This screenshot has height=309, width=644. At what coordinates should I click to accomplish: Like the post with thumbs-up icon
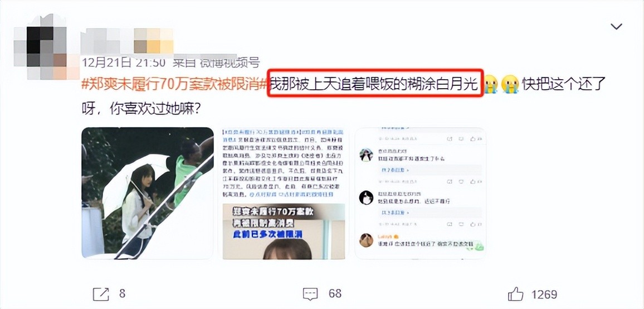coord(516,294)
